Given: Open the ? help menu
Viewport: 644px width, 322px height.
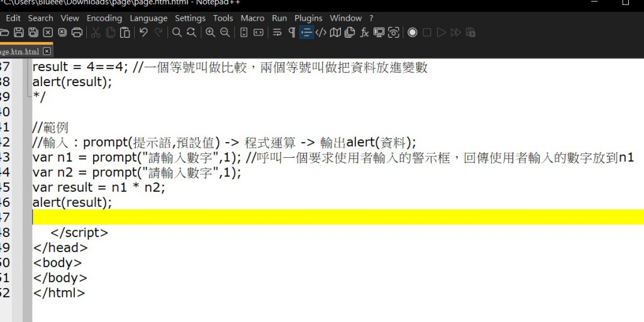Looking at the screenshot, I should click(371, 18).
